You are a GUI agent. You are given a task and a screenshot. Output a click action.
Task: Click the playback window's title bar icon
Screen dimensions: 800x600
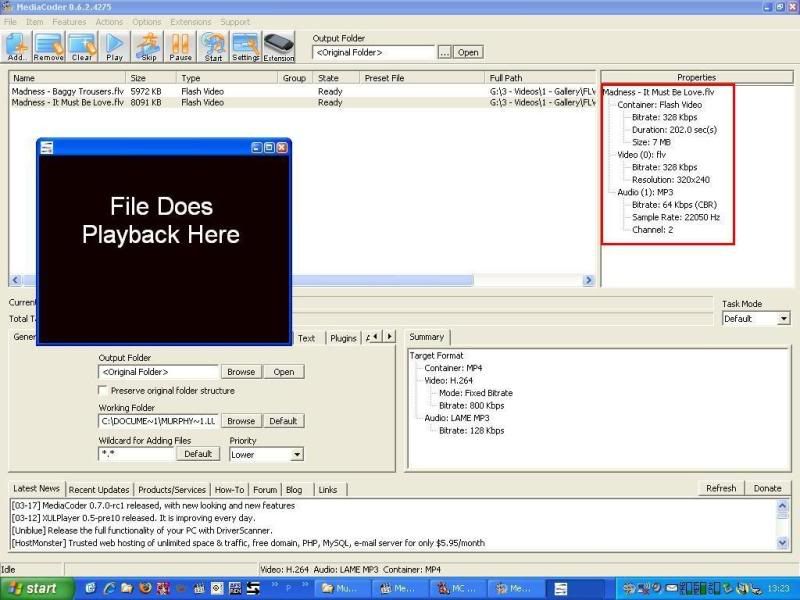(47, 147)
